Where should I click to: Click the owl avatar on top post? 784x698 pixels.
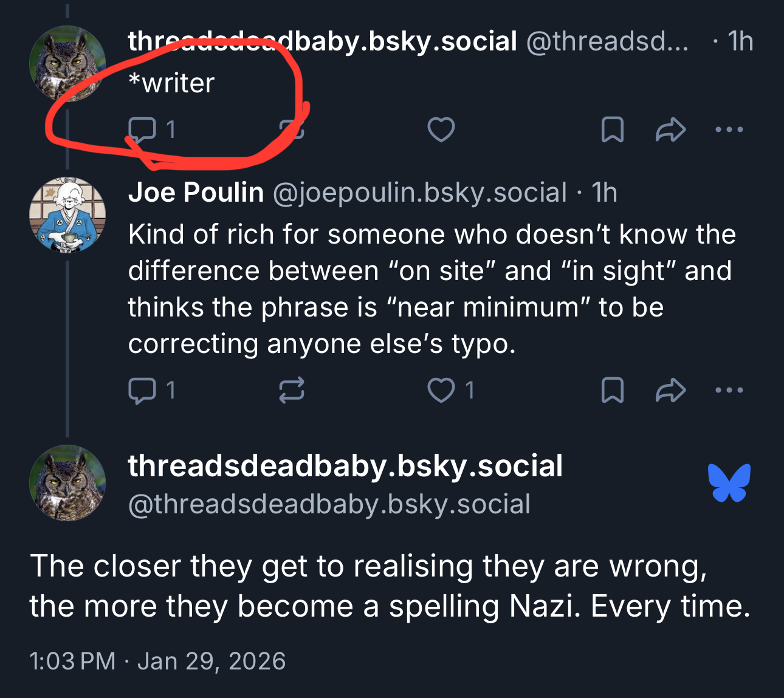click(67, 63)
